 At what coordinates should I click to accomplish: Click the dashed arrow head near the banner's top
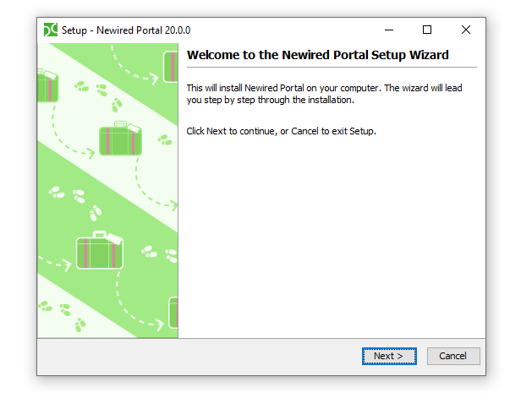pyautogui.click(x=154, y=79)
